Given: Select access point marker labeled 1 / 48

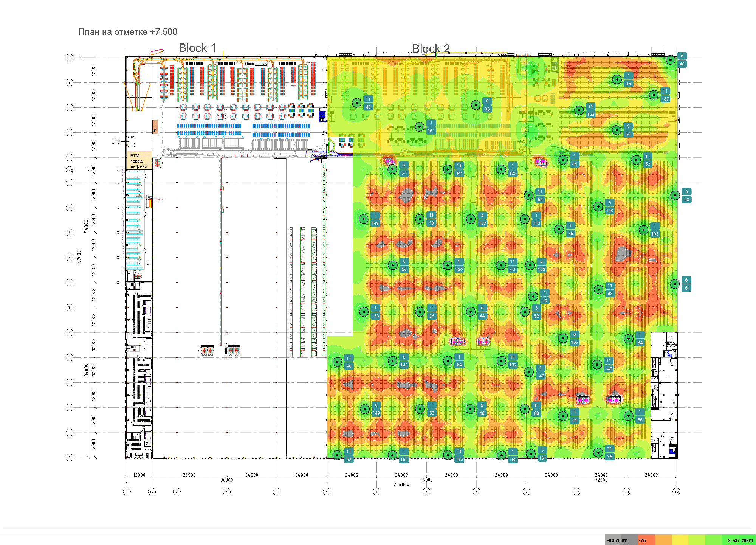Looking at the screenshot, I should coord(617,79).
